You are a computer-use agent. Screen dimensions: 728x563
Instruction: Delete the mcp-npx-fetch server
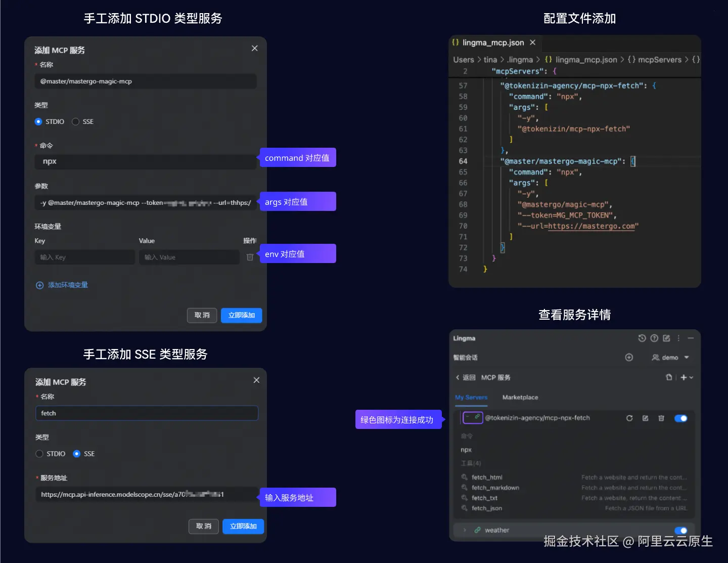coord(661,418)
